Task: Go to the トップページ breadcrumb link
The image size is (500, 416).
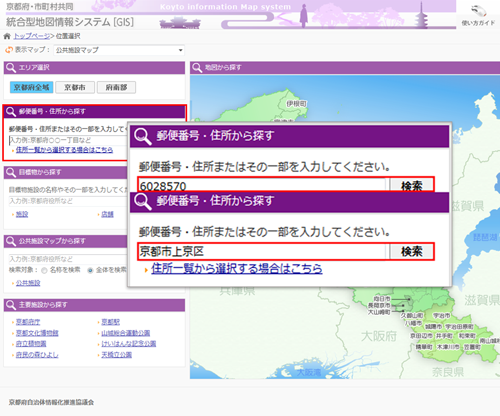Action: 32,36
